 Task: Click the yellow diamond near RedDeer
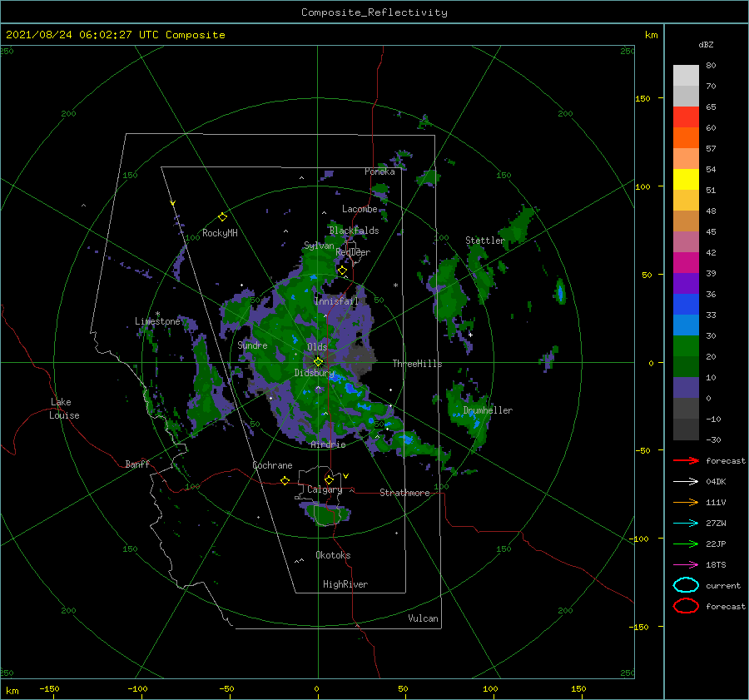click(x=342, y=271)
